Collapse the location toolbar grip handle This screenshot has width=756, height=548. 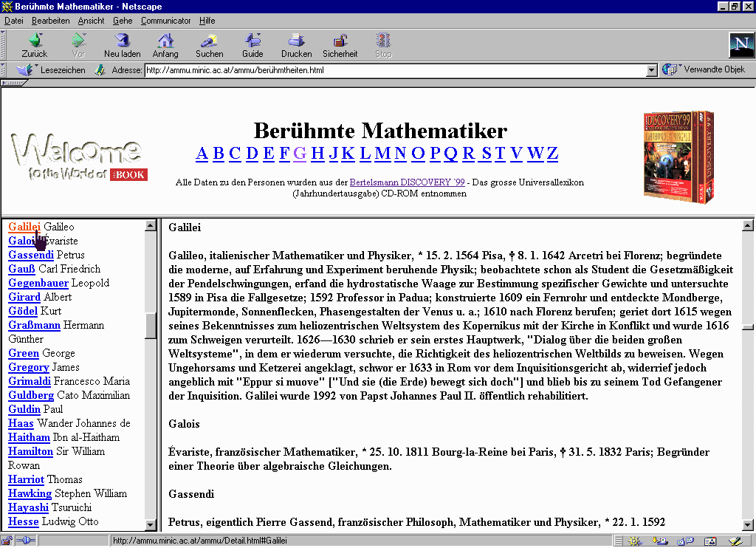pos(3,70)
